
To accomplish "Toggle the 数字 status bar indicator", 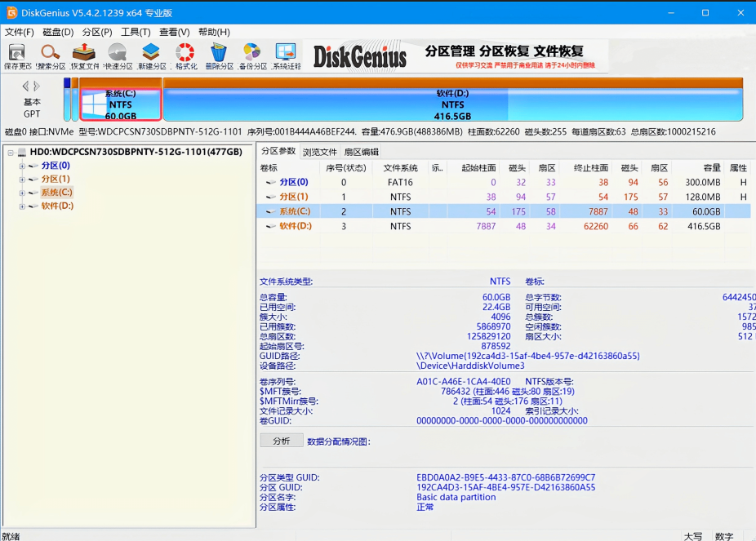I will point(725,534).
